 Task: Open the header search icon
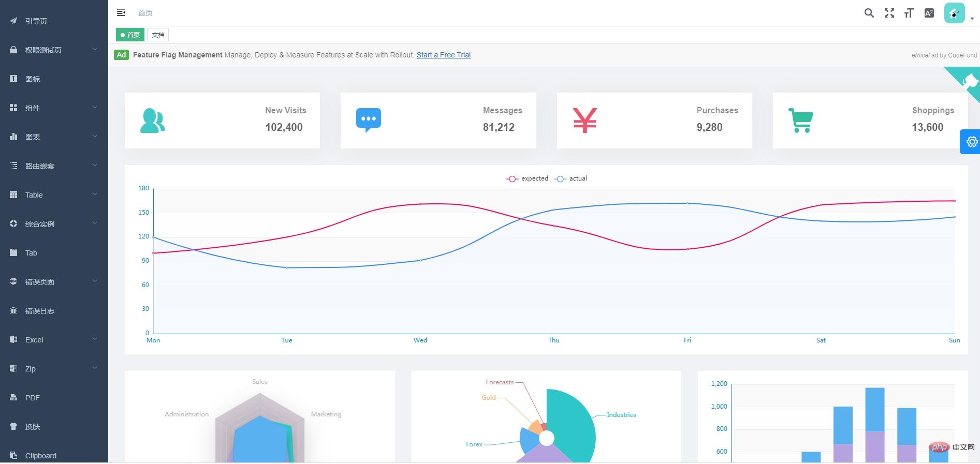click(869, 13)
